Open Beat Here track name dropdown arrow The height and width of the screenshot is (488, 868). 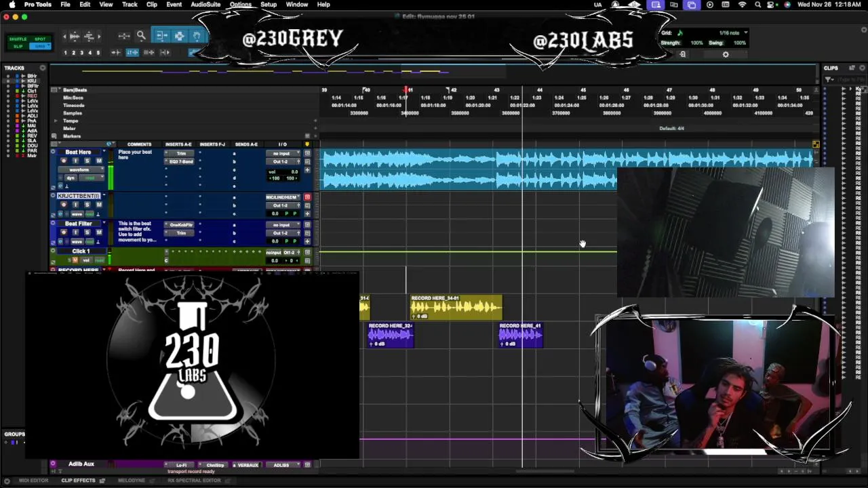(x=104, y=152)
